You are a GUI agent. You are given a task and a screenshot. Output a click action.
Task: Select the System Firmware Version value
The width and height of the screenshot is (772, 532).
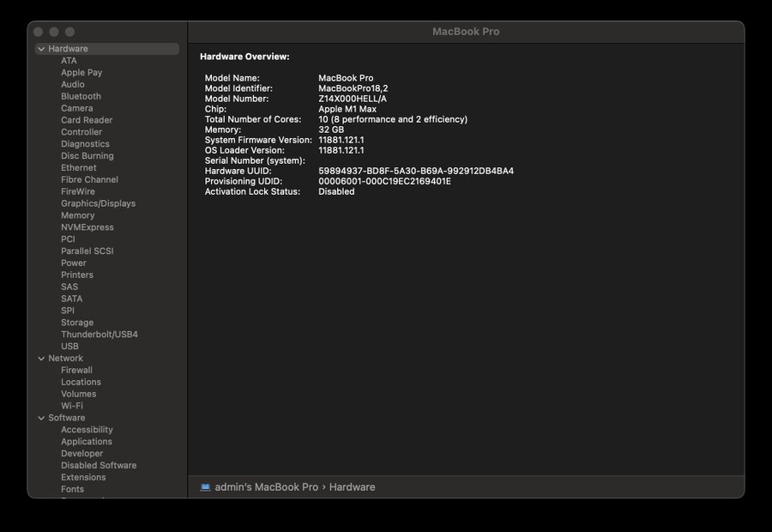click(x=341, y=141)
